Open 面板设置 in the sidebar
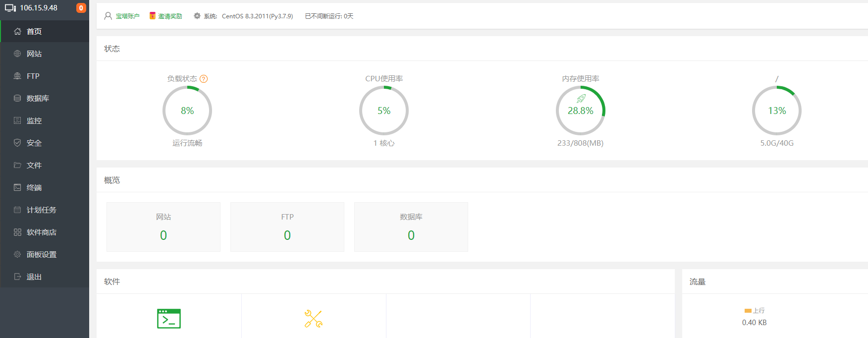Image resolution: width=868 pixels, height=338 pixels. click(42, 254)
